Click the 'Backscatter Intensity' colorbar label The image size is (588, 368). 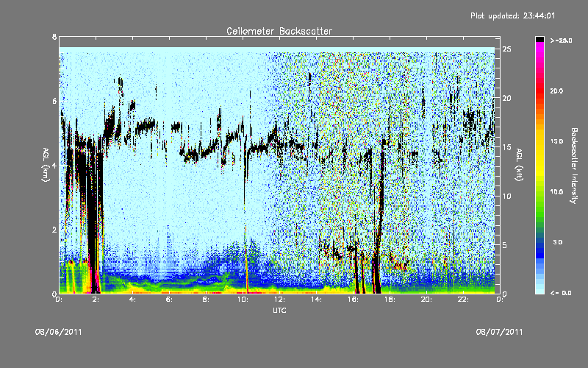(x=574, y=166)
